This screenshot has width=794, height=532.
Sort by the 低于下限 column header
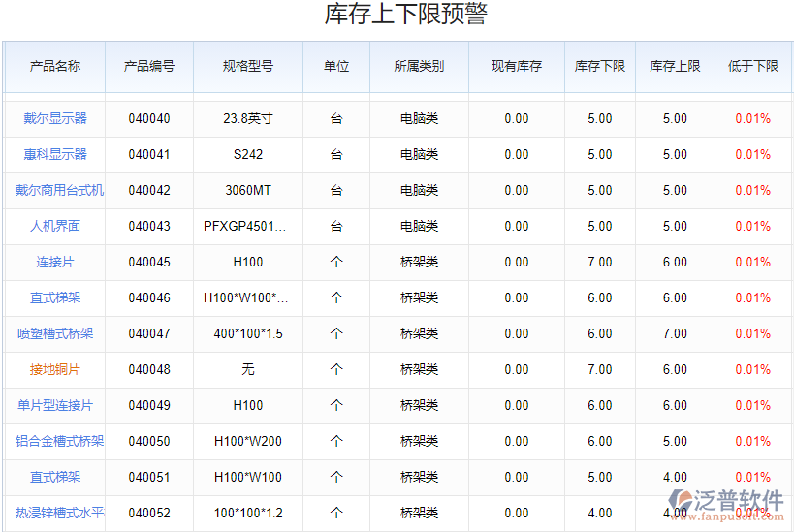[x=753, y=66]
